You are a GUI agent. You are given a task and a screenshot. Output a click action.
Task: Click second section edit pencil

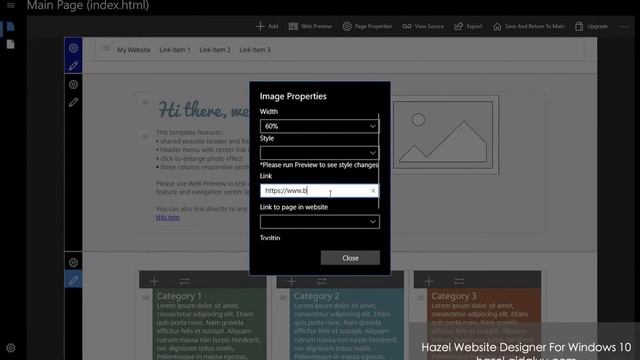click(73, 102)
